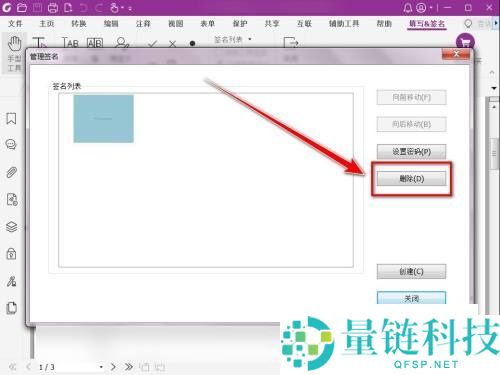
Task: Click the 设置密码(P) button
Action: click(411, 152)
